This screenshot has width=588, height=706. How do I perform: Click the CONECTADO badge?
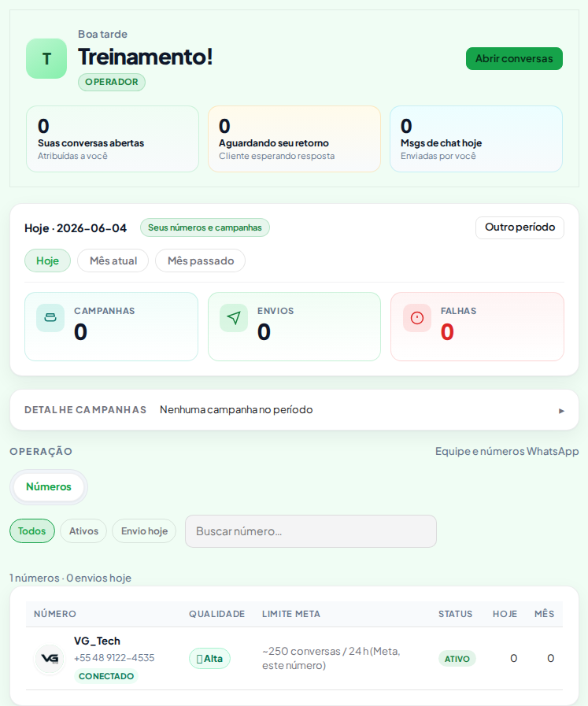(106, 676)
